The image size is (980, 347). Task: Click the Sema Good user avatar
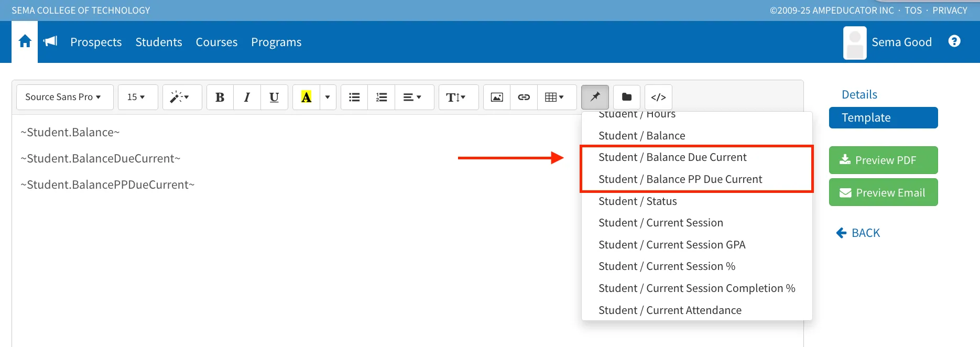point(855,42)
